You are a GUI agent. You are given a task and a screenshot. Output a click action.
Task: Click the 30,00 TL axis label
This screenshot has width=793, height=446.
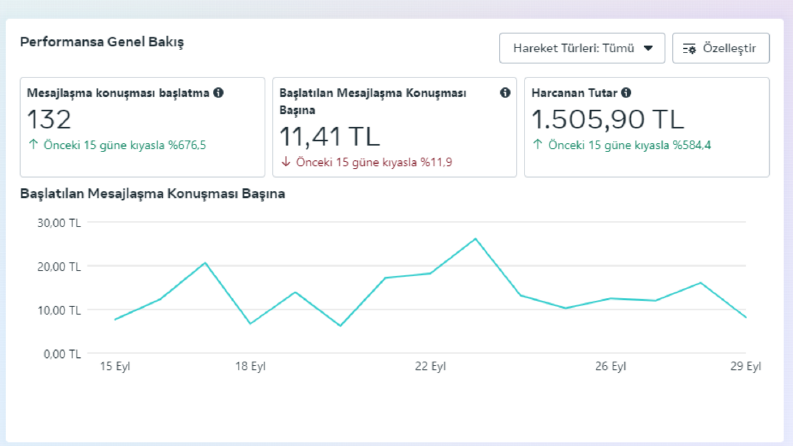click(59, 223)
